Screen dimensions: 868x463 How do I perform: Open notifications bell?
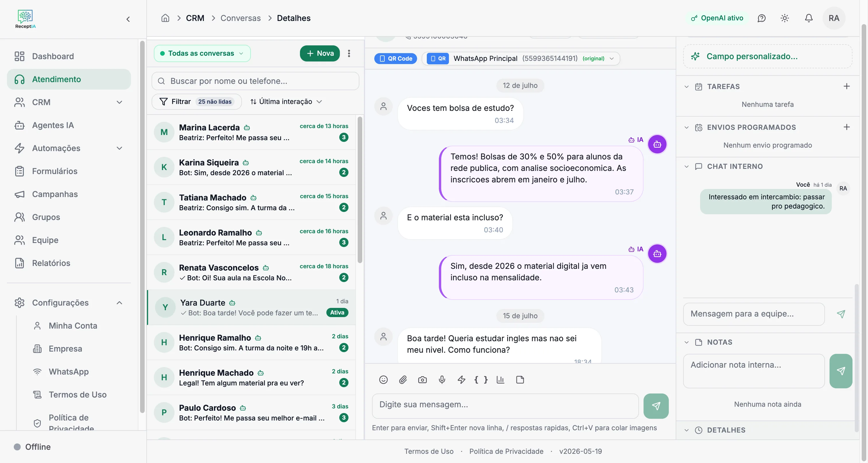tap(809, 18)
